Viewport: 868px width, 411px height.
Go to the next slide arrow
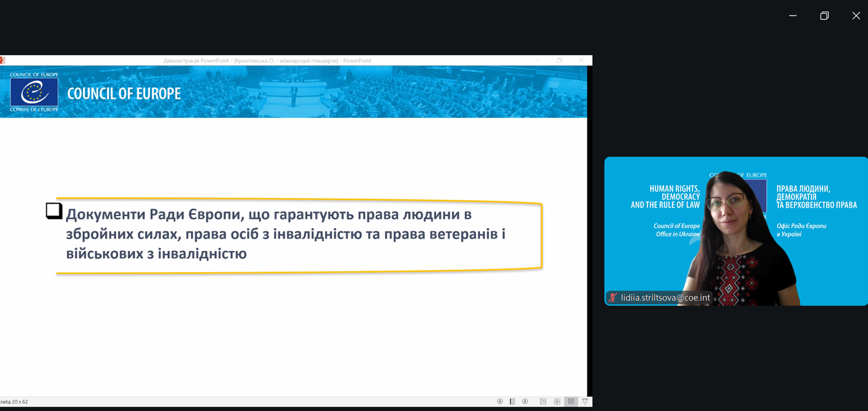(525, 402)
